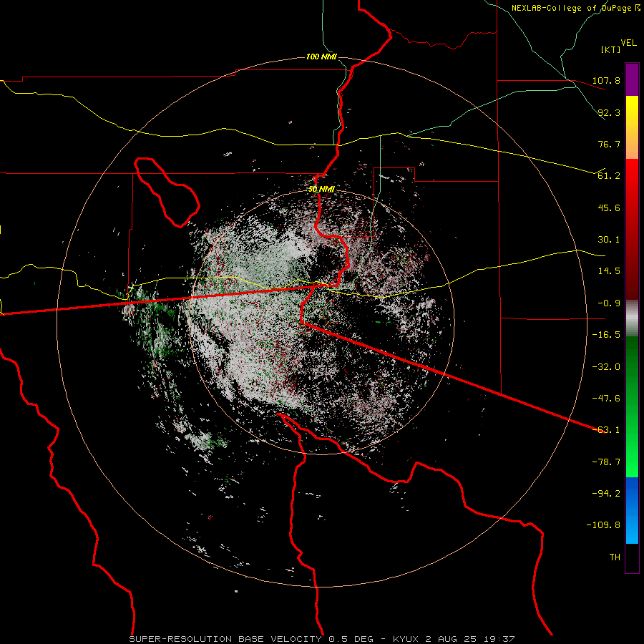Click the 76.7 velocity legend value
This screenshot has width=644, height=644.
(609, 144)
